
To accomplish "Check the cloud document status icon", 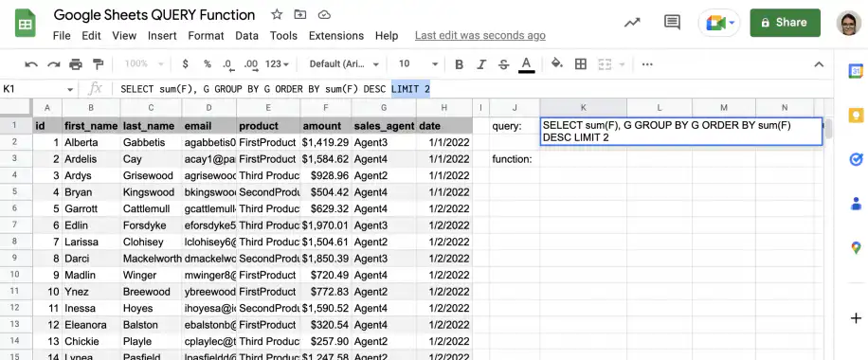I will (x=325, y=15).
